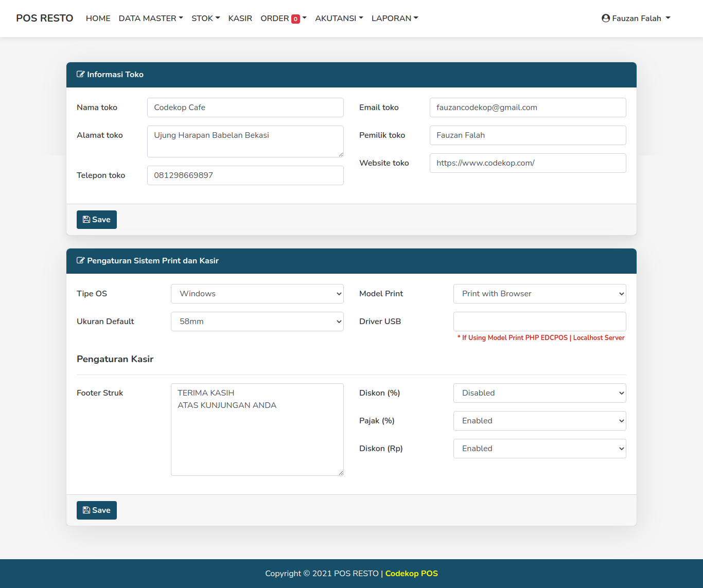
Task: Click the red order counter badge showing 0
Action: (295, 18)
